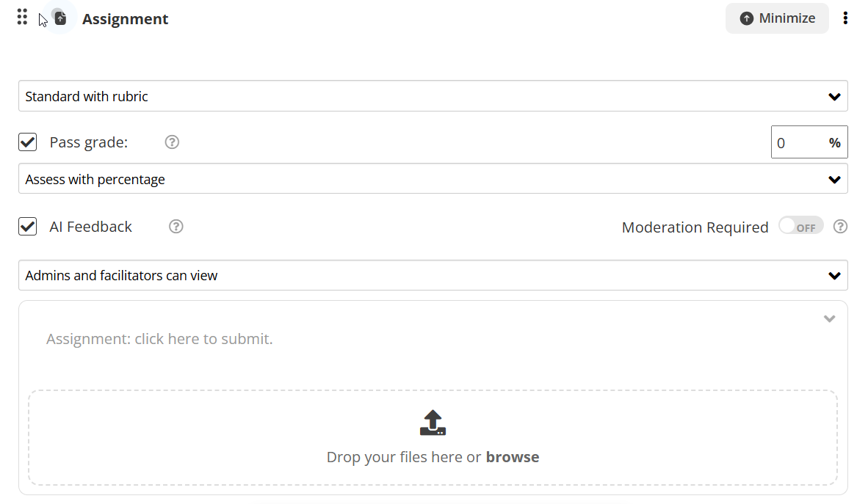Open Admins and facilitators can view dropdown
This screenshot has width=868, height=504.
pos(433,275)
